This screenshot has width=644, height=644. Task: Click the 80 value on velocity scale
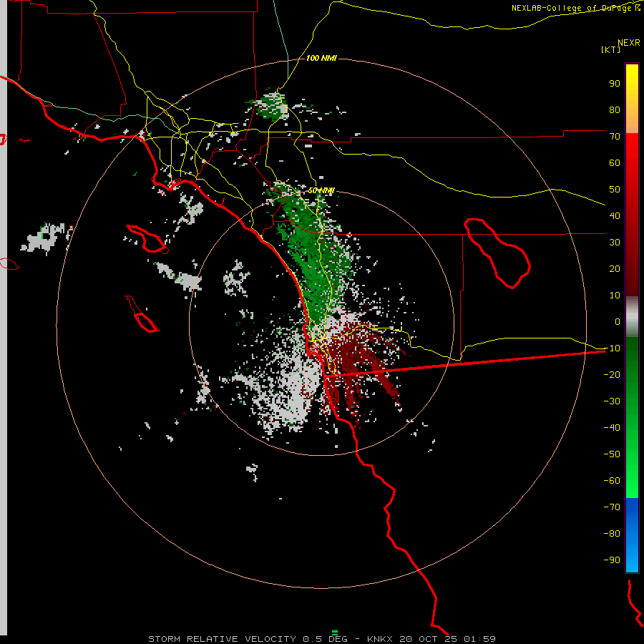(615, 110)
